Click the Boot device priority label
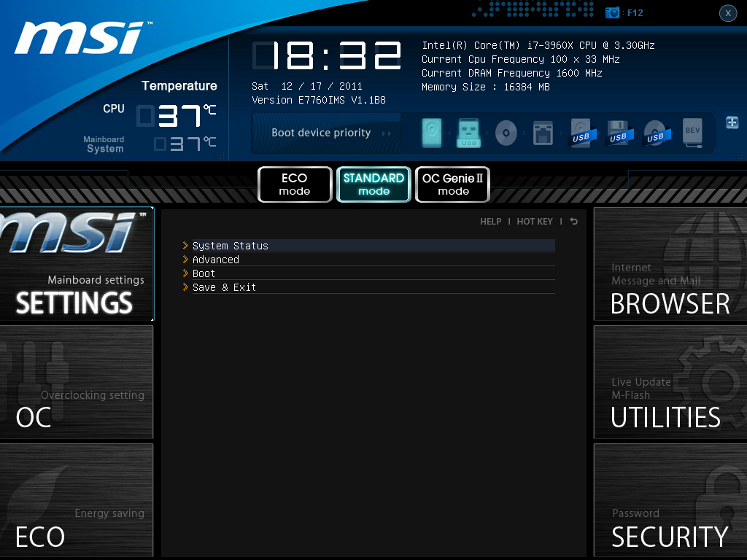Image resolution: width=747 pixels, height=560 pixels. coord(321,133)
